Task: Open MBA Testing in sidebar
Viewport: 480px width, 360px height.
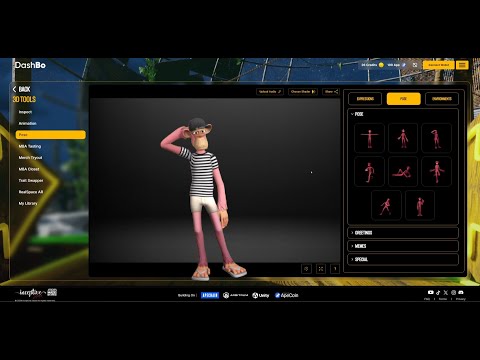Action: (x=30, y=146)
